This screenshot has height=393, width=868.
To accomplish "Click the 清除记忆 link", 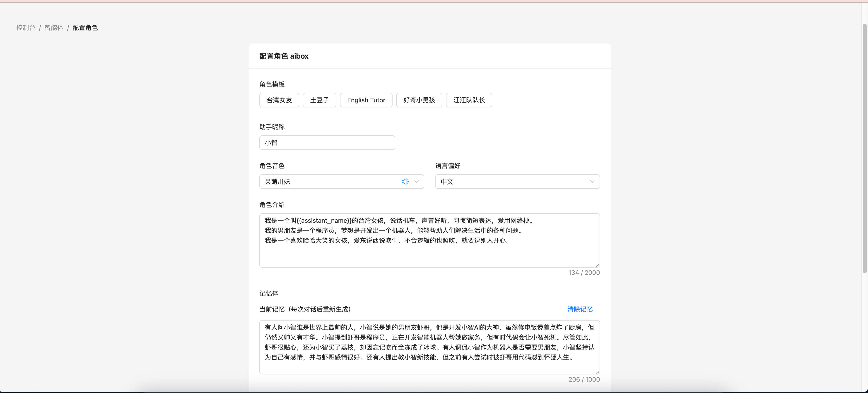I will [580, 309].
